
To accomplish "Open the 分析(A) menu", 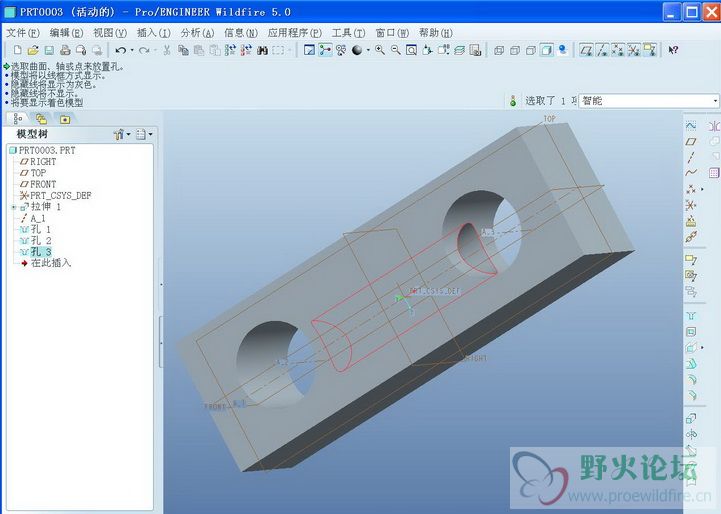I will tap(197, 33).
